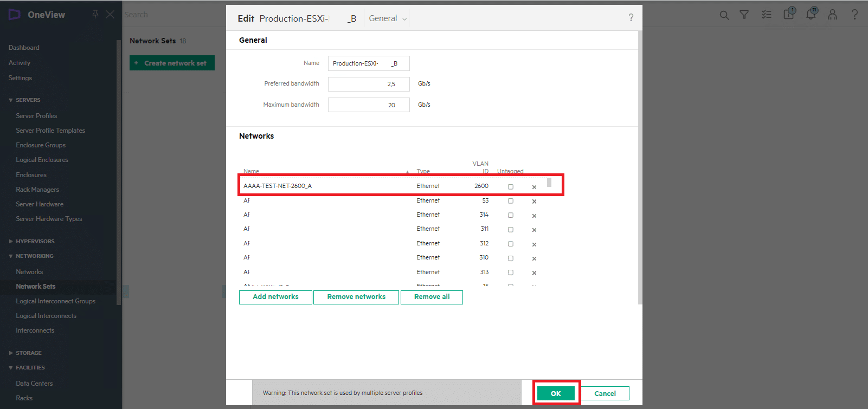Click Create network set button

point(172,63)
